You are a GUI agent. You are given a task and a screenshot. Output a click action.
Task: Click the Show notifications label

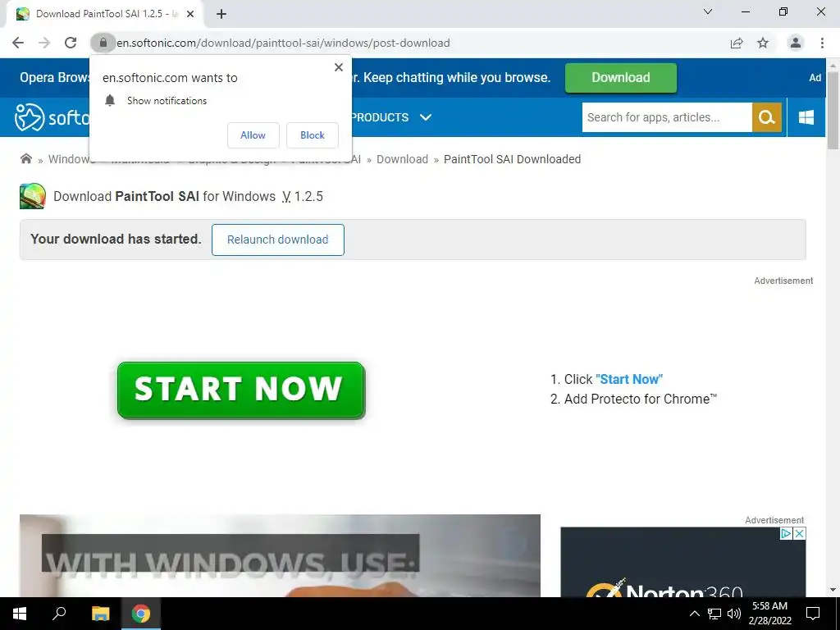pyautogui.click(x=167, y=101)
